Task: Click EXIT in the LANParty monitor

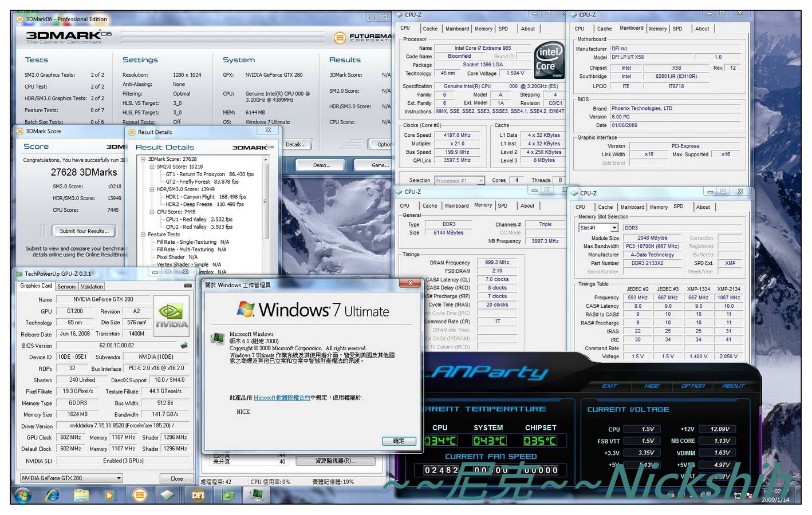Action: click(609, 386)
